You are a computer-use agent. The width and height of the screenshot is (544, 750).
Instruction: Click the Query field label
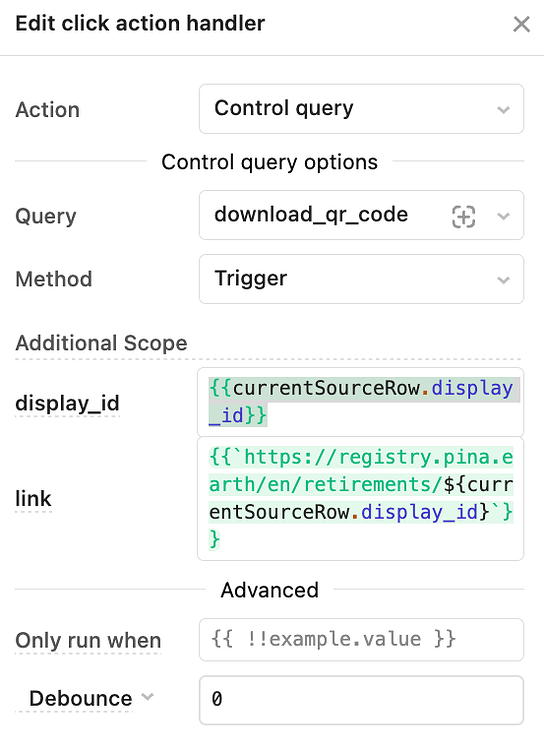click(46, 216)
